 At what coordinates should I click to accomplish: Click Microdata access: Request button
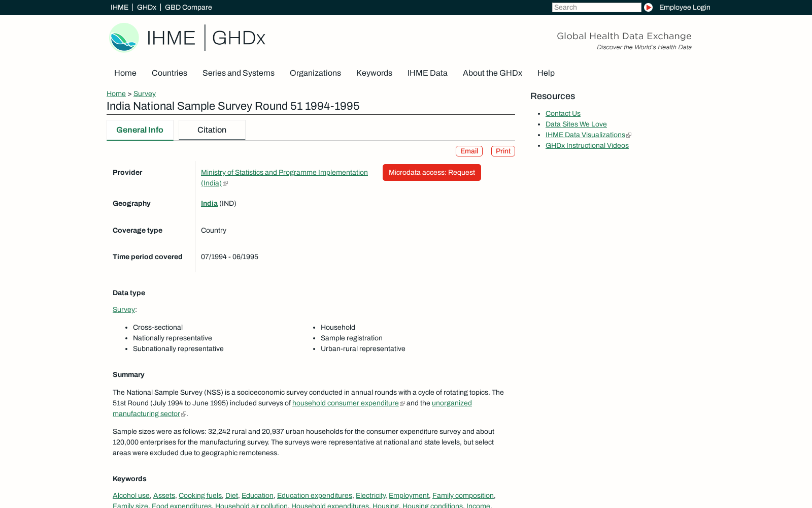coord(432,173)
